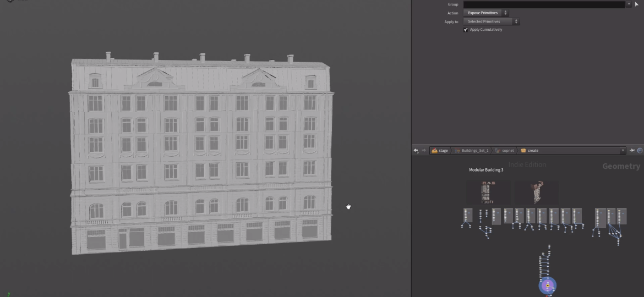
Task: Click the second building preview thumbnail
Action: click(x=536, y=193)
